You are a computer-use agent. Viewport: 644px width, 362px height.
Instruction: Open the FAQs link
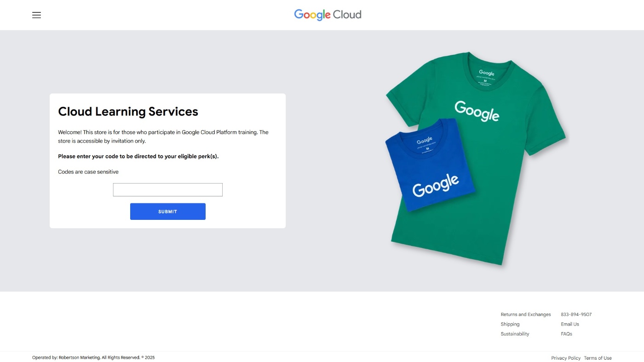[x=567, y=334]
